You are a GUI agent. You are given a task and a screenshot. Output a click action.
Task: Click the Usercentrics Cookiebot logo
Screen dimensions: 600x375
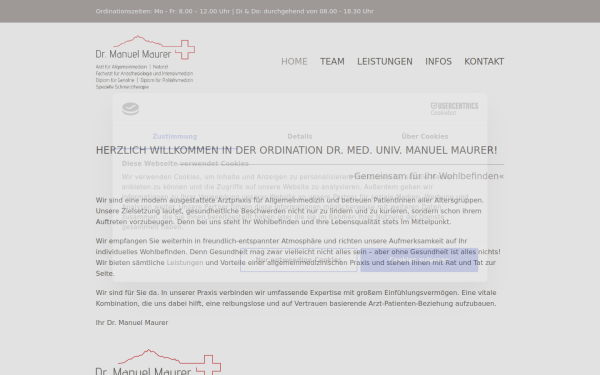coord(454,109)
